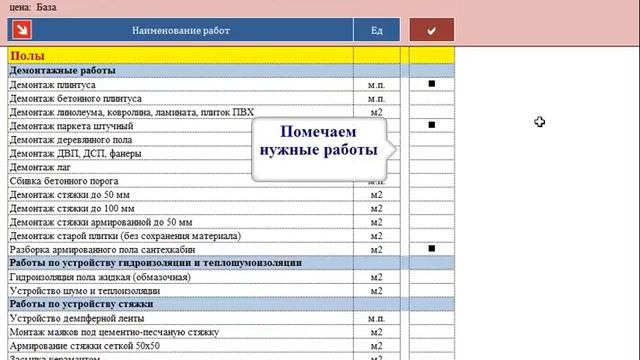Select the yellow 'Полы' section heading
Viewport: 640px width, 360px height.
click(x=27, y=56)
